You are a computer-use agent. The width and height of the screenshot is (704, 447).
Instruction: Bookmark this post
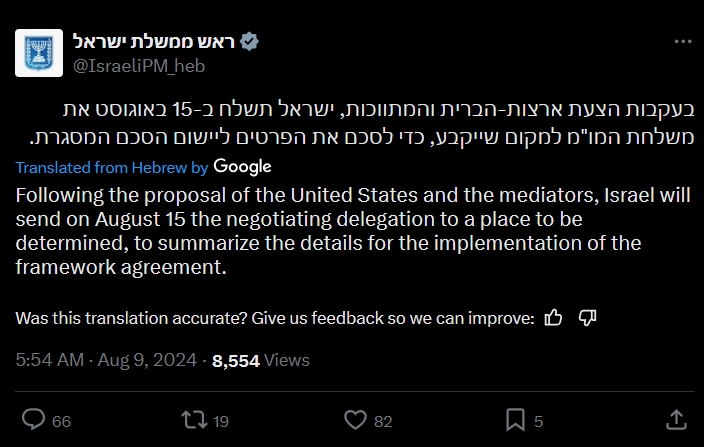click(x=514, y=419)
